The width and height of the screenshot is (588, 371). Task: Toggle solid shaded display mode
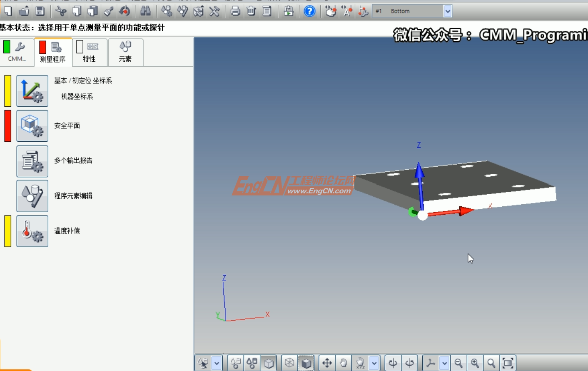[x=306, y=363]
